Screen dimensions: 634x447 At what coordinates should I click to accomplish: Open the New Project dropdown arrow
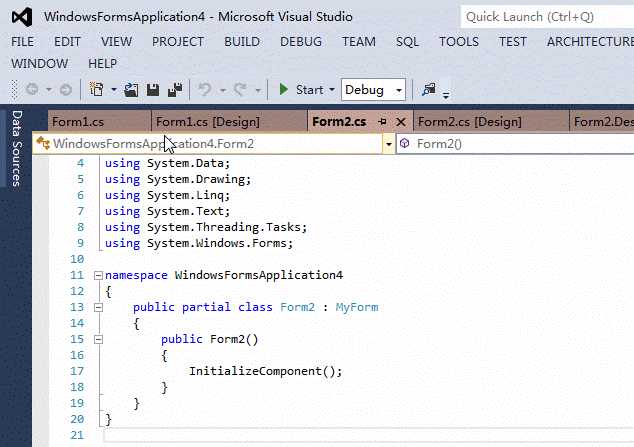point(114,90)
